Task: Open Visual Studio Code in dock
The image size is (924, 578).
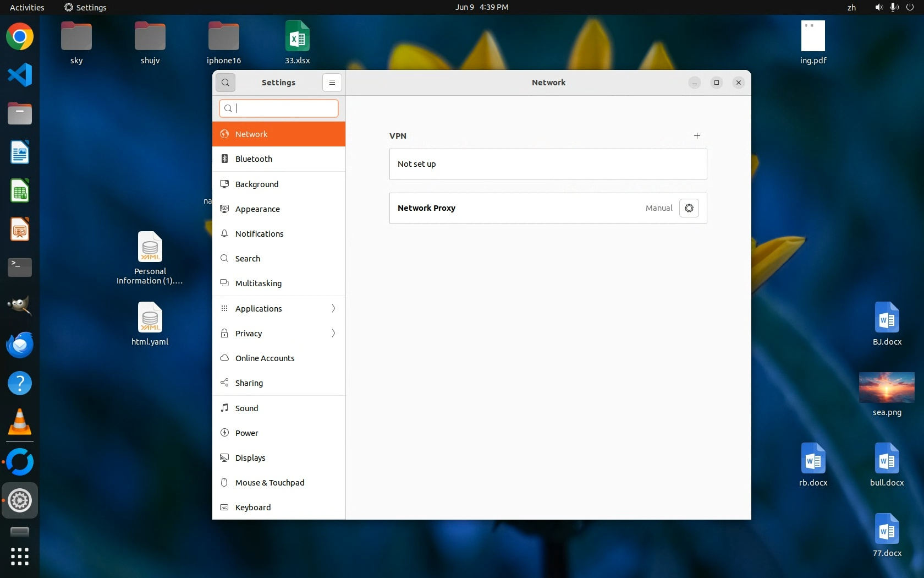Action: 20,75
